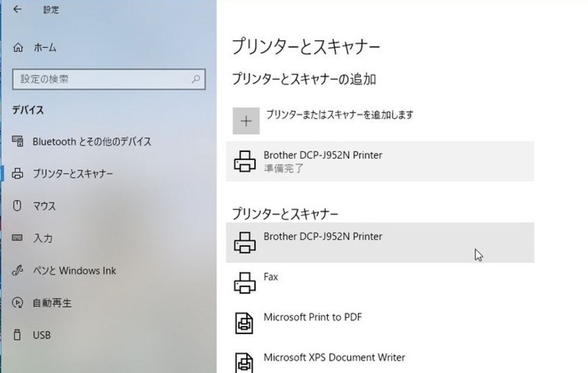Click プリンターとスキャナーの追加 subheading
This screenshot has height=373, width=588.
304,79
